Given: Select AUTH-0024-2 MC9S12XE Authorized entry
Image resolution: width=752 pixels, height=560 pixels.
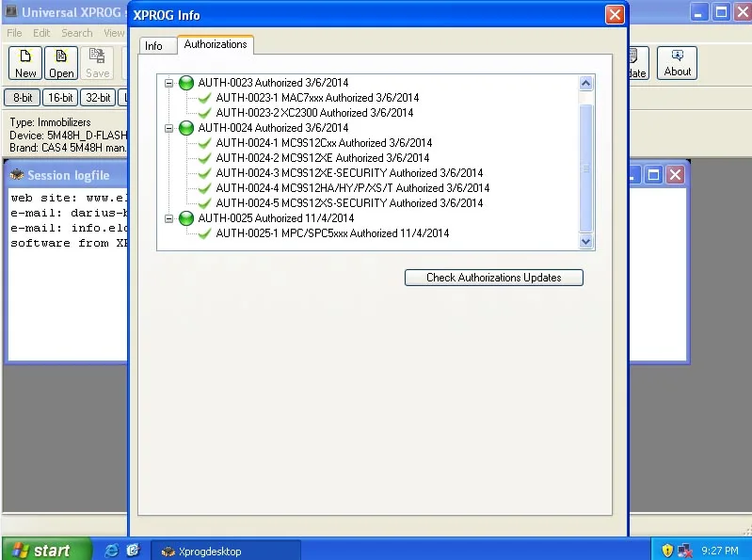Looking at the screenshot, I should coord(323,158).
